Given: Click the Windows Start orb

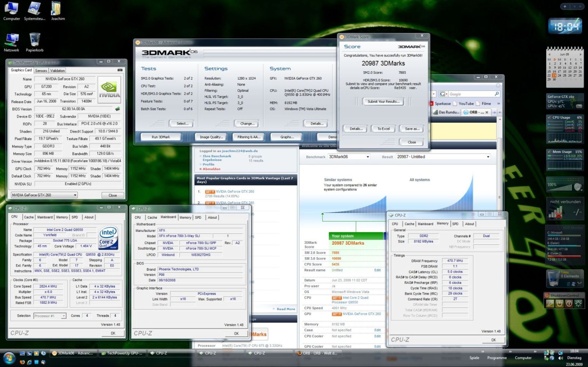Looking at the screenshot, I should [9, 358].
